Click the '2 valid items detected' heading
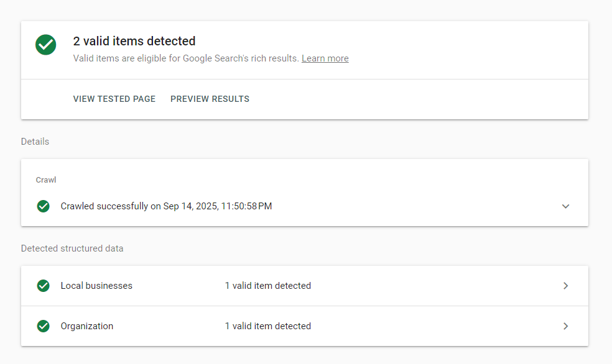 134,41
